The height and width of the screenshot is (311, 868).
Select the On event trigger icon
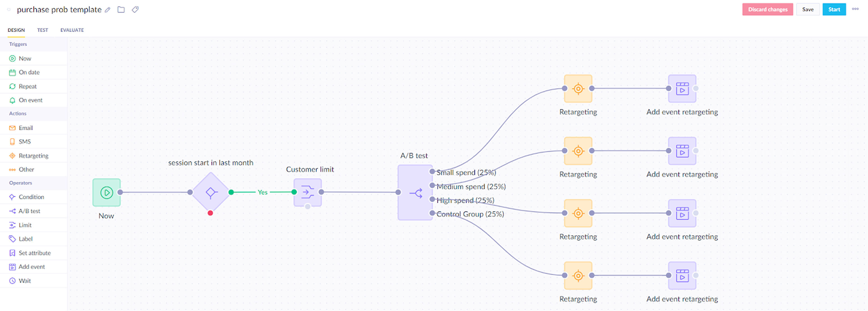click(x=12, y=100)
